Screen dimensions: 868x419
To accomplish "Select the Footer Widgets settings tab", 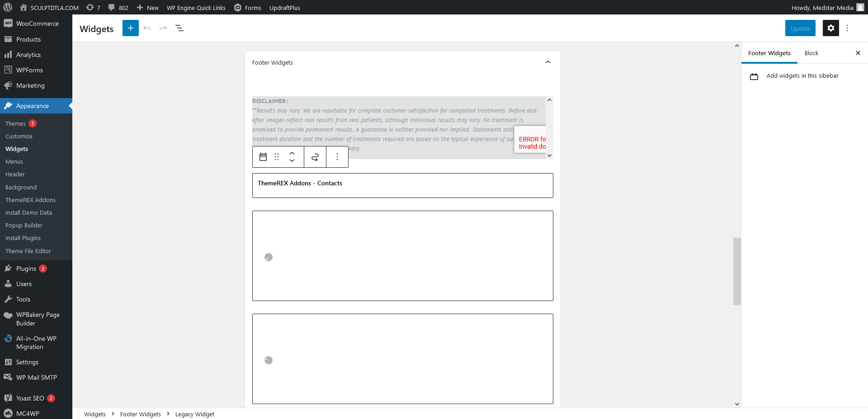I will point(769,53).
